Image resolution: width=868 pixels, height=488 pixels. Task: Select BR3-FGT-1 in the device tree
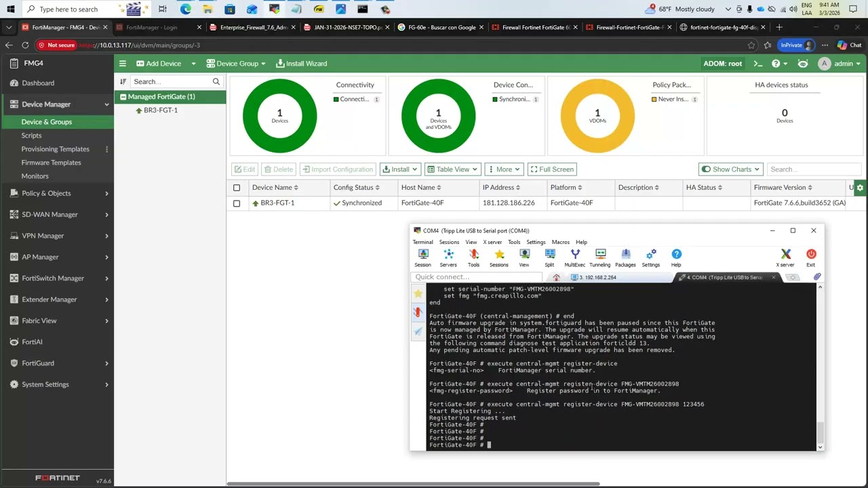point(161,110)
